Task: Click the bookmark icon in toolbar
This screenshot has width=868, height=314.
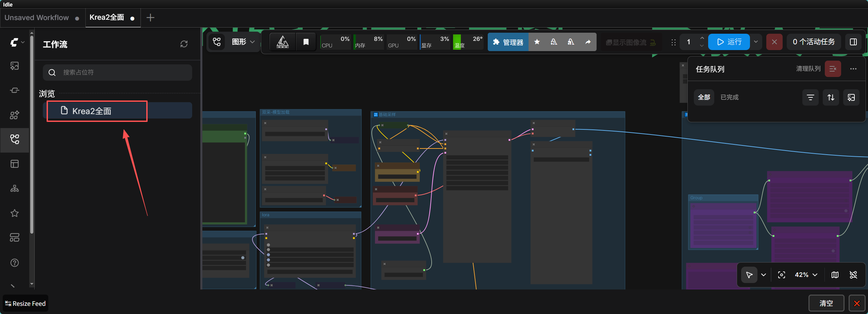Action: 306,42
